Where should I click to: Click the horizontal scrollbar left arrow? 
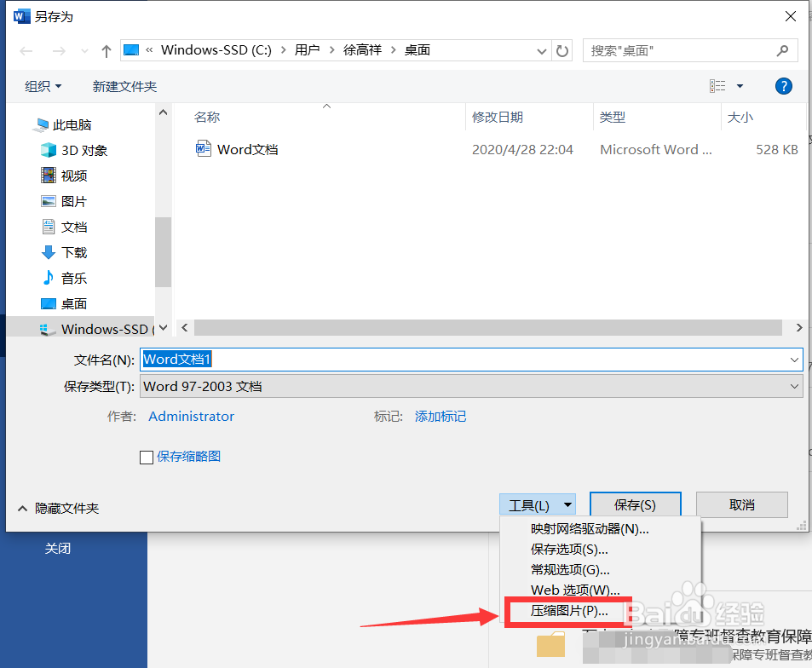(184, 328)
